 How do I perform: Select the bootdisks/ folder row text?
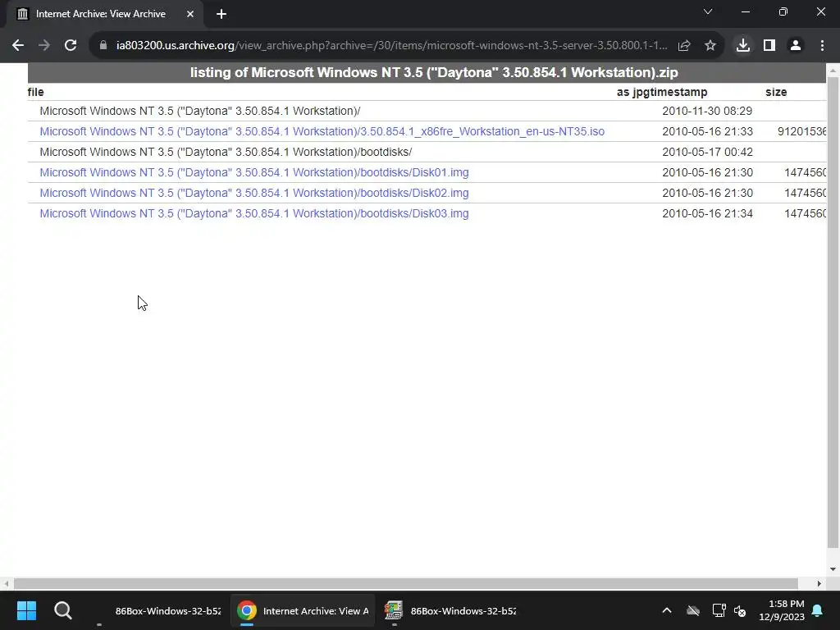point(226,152)
